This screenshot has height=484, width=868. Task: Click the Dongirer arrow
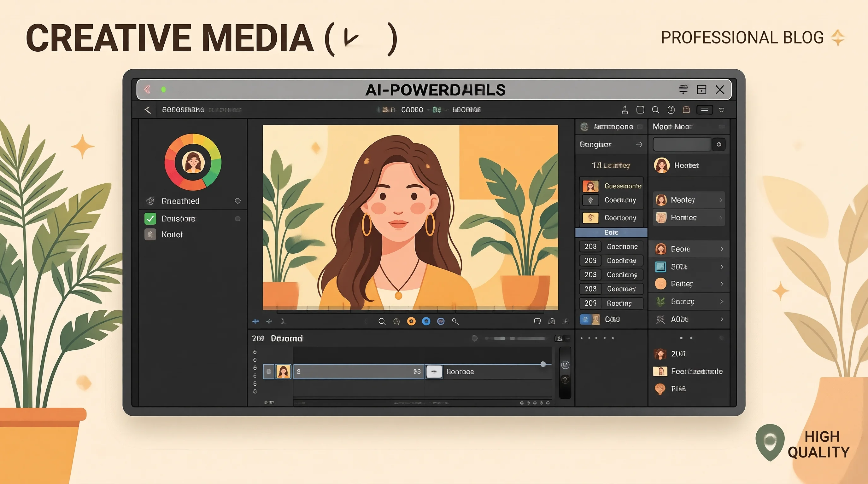click(x=639, y=144)
